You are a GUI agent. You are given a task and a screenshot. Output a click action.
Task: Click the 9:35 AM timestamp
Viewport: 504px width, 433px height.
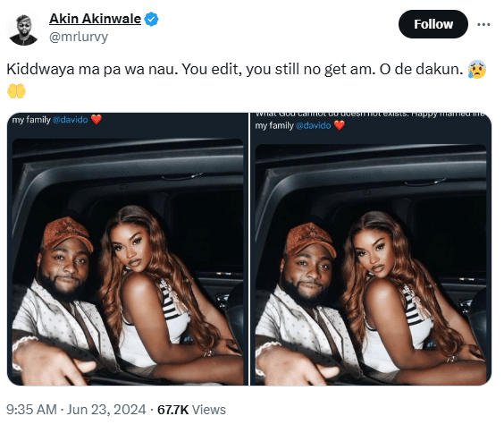31,410
